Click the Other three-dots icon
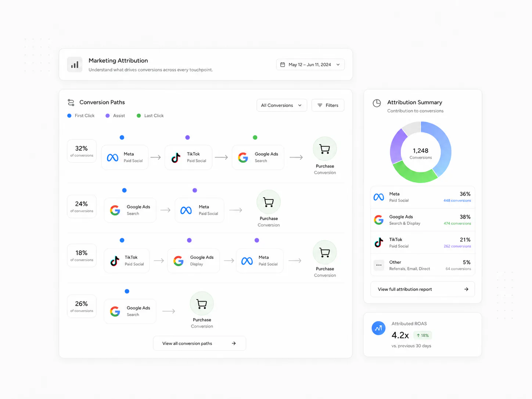This screenshot has height=399, width=532. pyautogui.click(x=379, y=265)
